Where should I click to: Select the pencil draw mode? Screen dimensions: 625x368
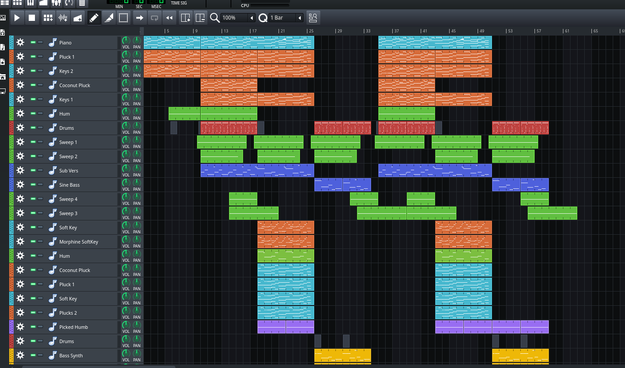pyautogui.click(x=94, y=18)
